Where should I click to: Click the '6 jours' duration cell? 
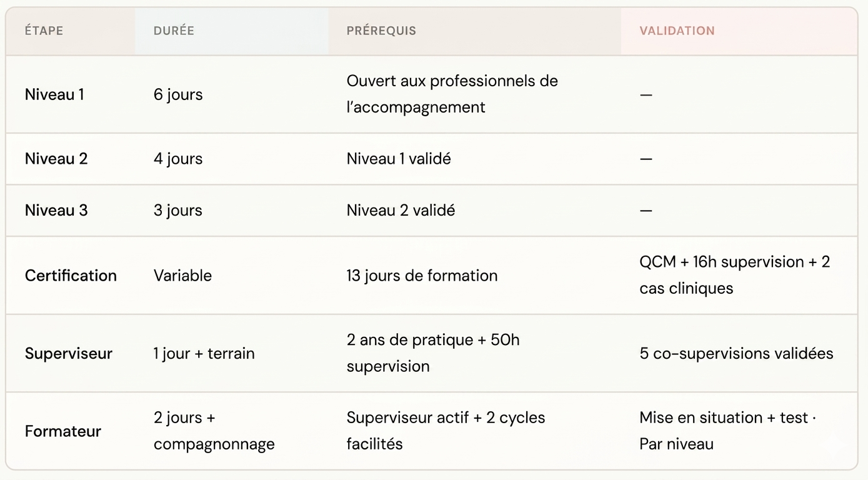178,94
